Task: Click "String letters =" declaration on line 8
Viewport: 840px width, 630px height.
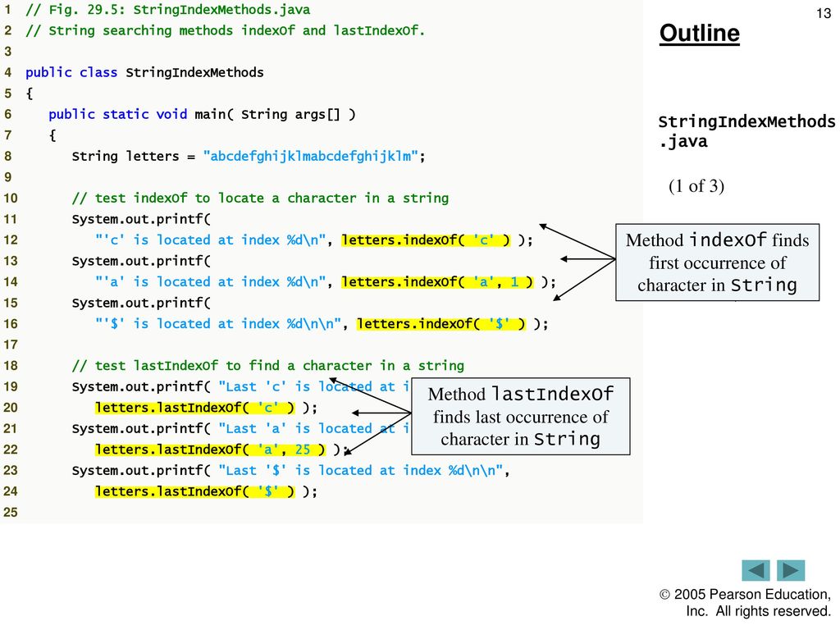Action: click(134, 156)
